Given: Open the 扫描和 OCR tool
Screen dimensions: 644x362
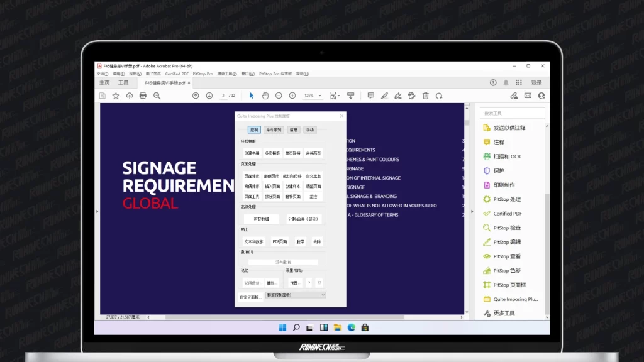Looking at the screenshot, I should pos(507,156).
